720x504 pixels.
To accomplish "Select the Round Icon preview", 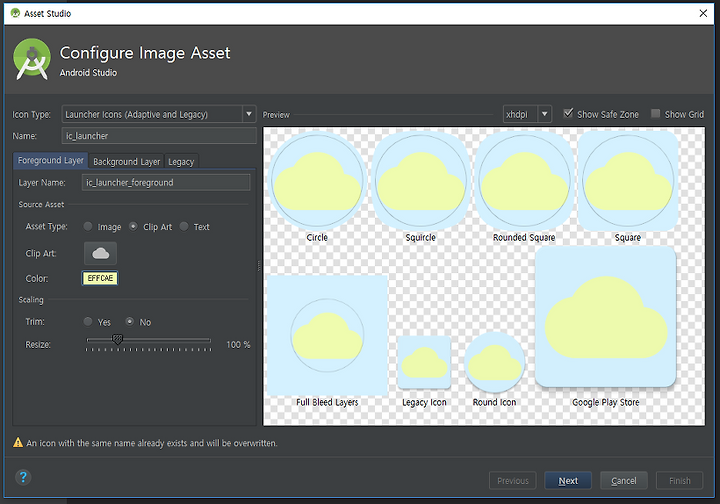I will (495, 362).
